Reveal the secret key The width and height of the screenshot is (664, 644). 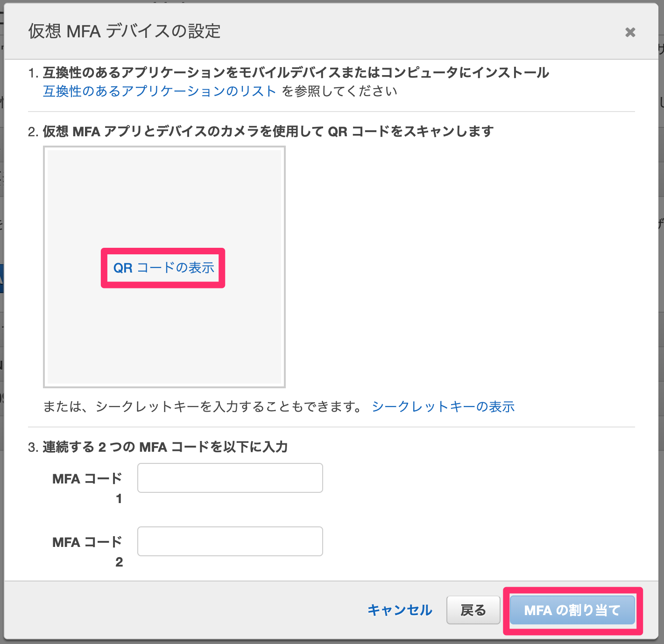443,406
